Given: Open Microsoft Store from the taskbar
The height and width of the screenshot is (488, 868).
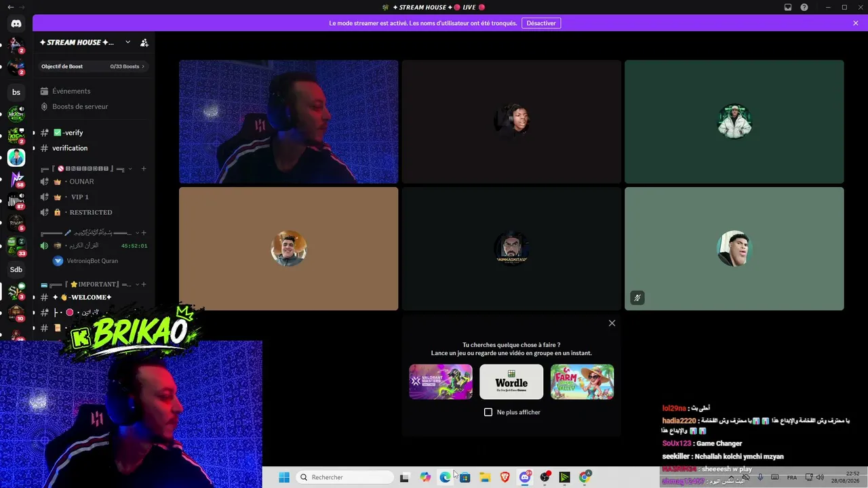Looking at the screenshot, I should coord(465,477).
